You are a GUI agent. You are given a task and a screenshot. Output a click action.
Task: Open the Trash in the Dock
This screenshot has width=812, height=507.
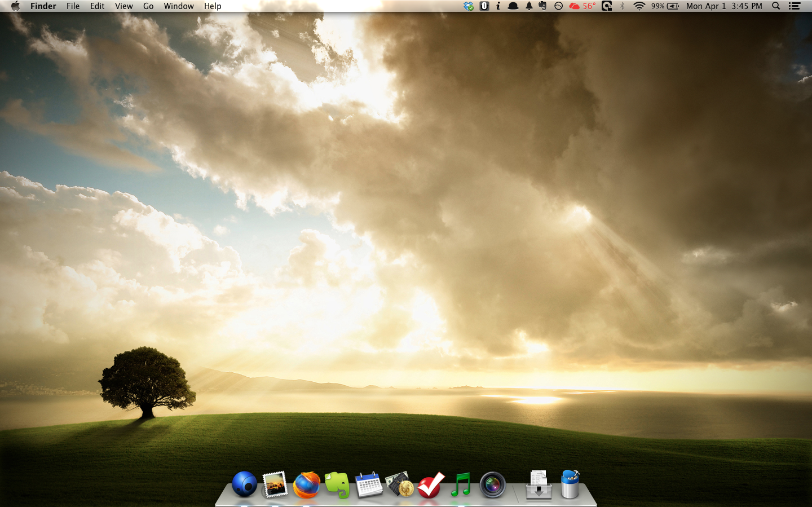[x=570, y=484]
